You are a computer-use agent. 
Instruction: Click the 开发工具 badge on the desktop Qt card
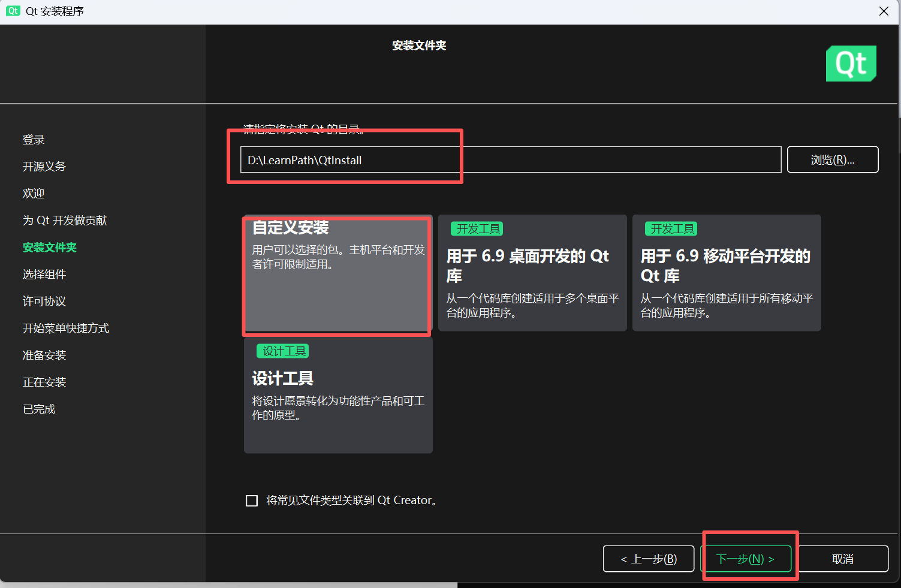(x=476, y=228)
